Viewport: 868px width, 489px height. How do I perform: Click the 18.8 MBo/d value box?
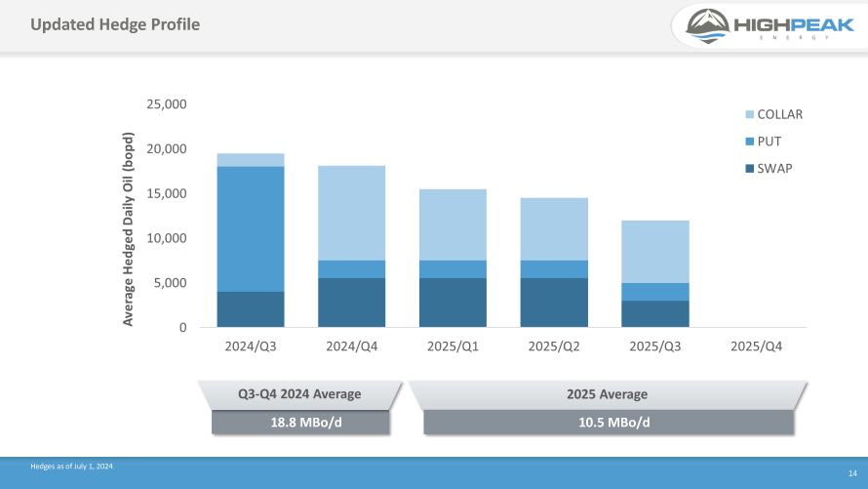pos(300,422)
